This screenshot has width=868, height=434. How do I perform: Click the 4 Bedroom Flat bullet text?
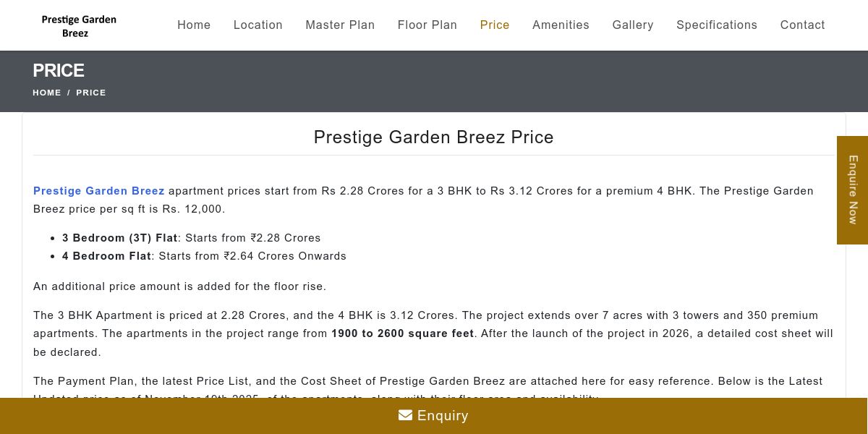(107, 256)
